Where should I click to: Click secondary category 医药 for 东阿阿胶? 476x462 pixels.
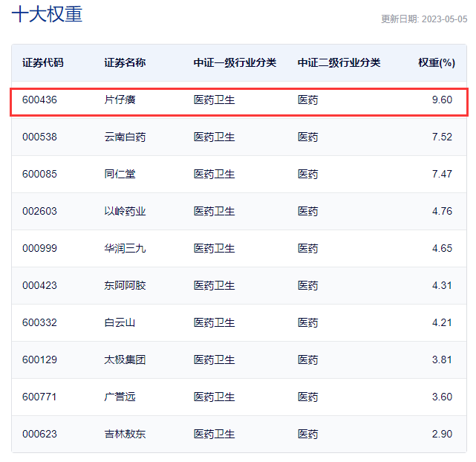pyautogui.click(x=308, y=285)
